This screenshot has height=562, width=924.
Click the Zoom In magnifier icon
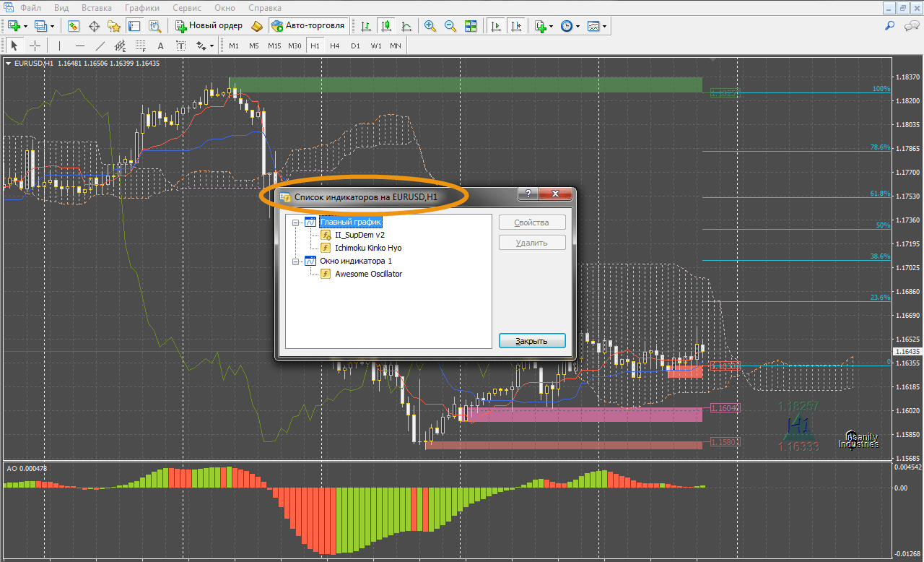pyautogui.click(x=430, y=26)
